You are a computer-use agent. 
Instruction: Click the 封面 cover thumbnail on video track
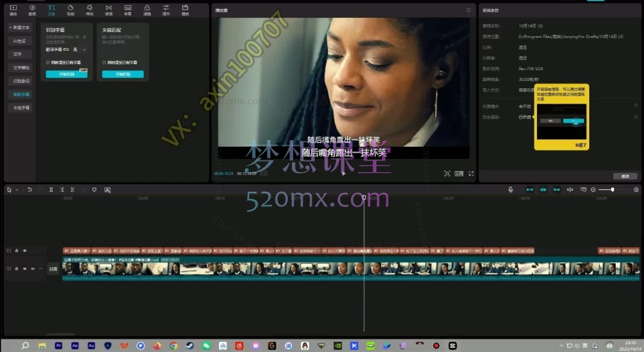(53, 269)
